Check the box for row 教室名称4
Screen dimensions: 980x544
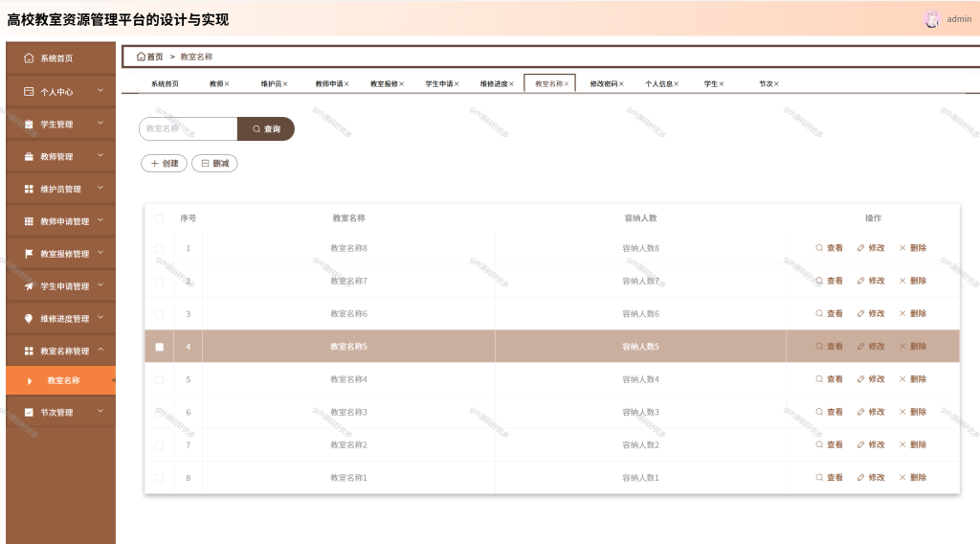(x=160, y=379)
